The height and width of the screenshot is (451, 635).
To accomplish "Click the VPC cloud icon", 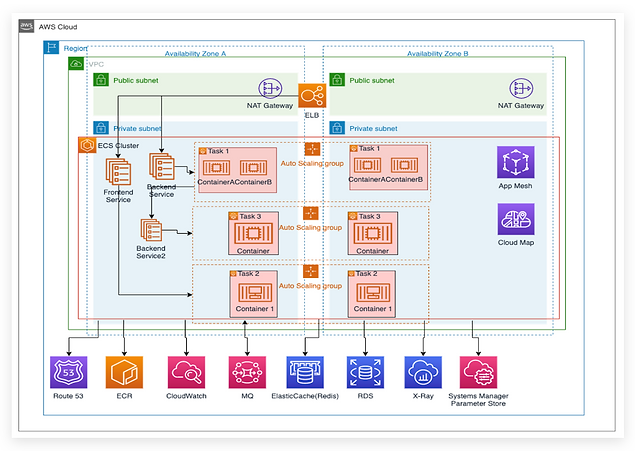I will point(76,64).
